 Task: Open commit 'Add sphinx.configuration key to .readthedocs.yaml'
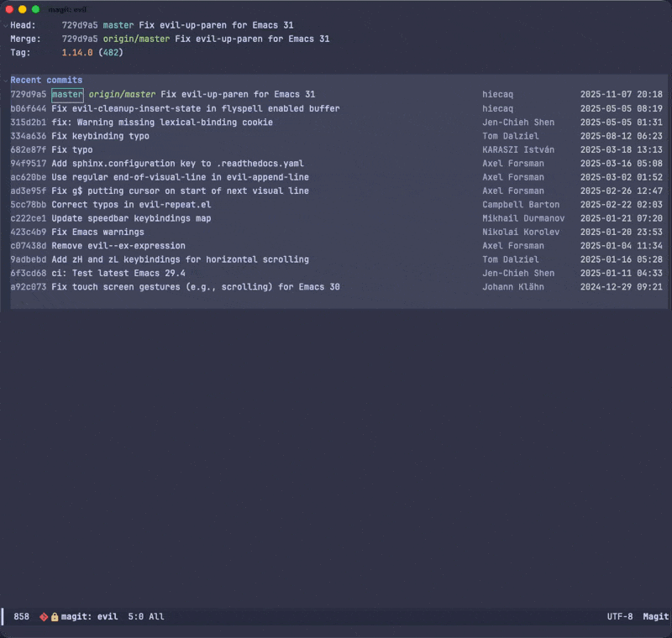[x=177, y=164]
